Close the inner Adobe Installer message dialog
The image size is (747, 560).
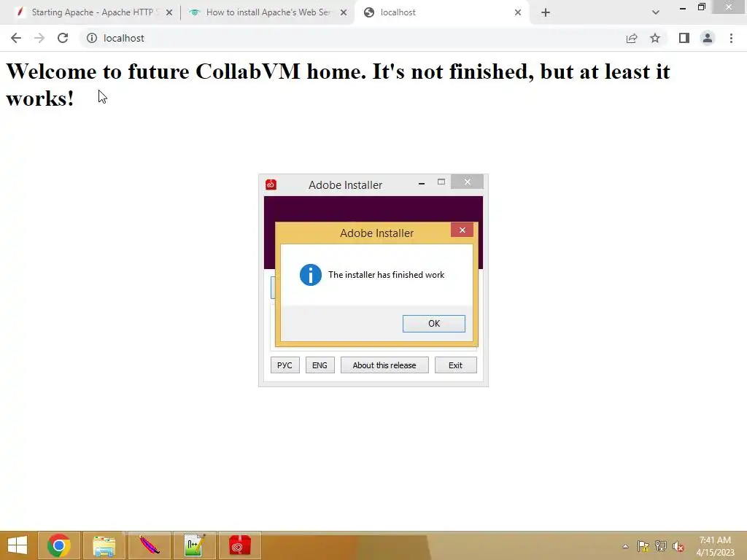tap(462, 230)
